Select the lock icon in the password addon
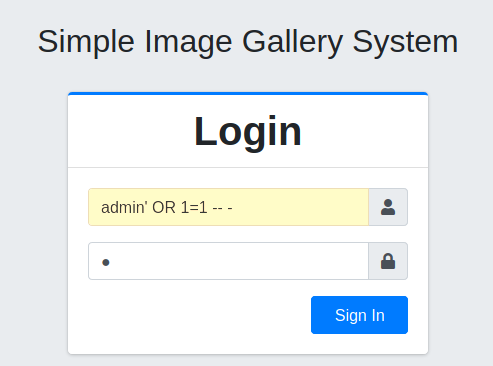 coord(388,261)
